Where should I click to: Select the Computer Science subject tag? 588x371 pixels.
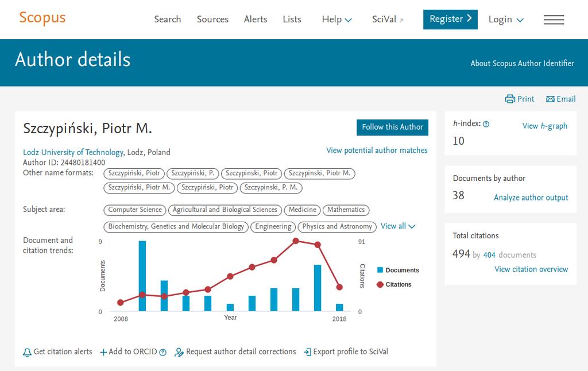pos(134,210)
